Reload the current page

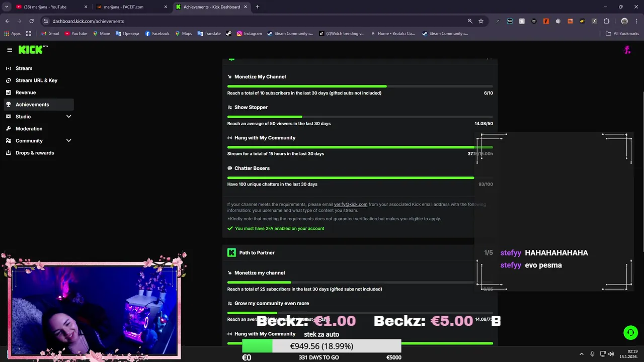pos(31,21)
